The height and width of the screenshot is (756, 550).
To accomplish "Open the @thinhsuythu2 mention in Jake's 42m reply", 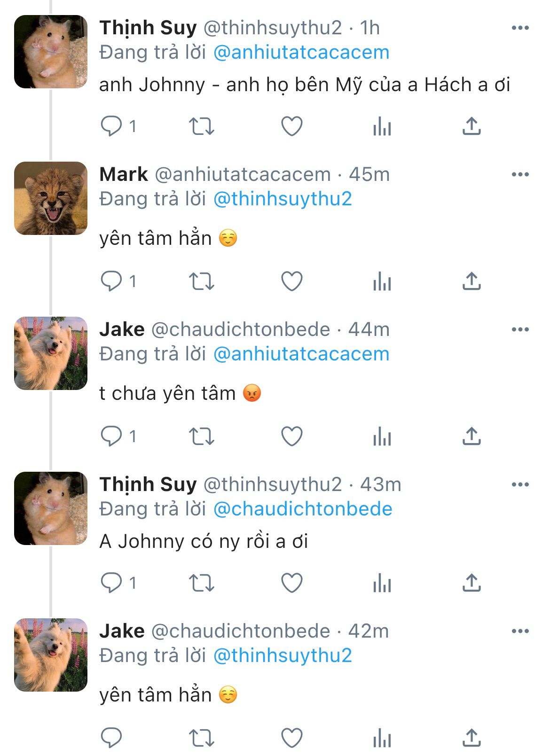I will pyautogui.click(x=283, y=655).
